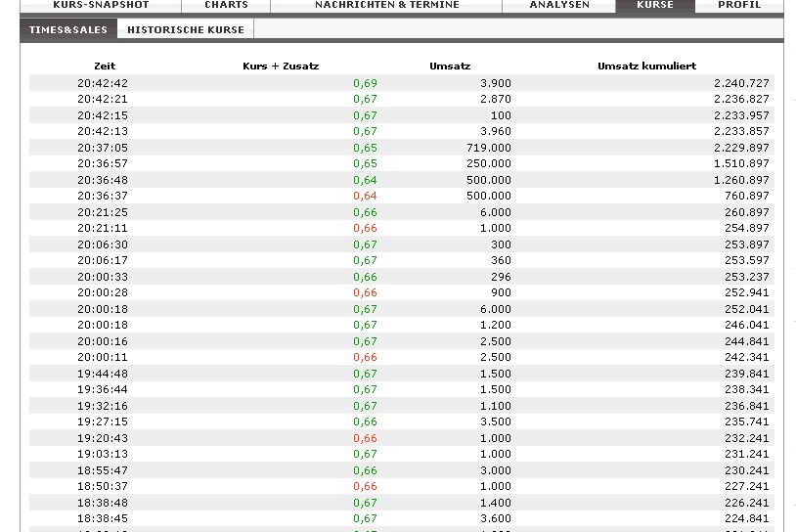The height and width of the screenshot is (532, 796).
Task: Open Nachrichten & Termine tab
Action: pyautogui.click(x=387, y=5)
